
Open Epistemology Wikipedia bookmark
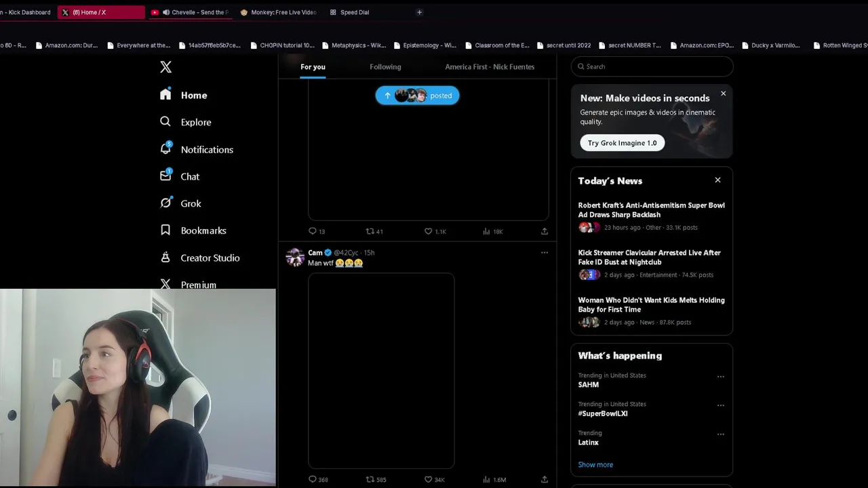point(425,45)
